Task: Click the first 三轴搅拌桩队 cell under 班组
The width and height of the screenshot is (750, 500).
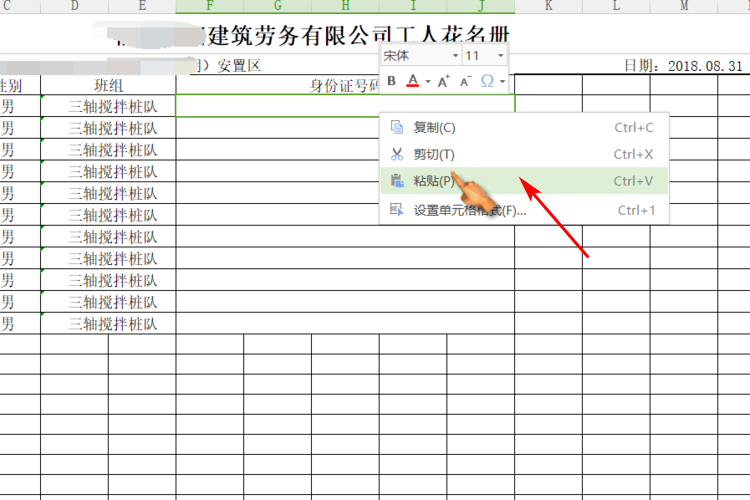Action: click(x=108, y=106)
